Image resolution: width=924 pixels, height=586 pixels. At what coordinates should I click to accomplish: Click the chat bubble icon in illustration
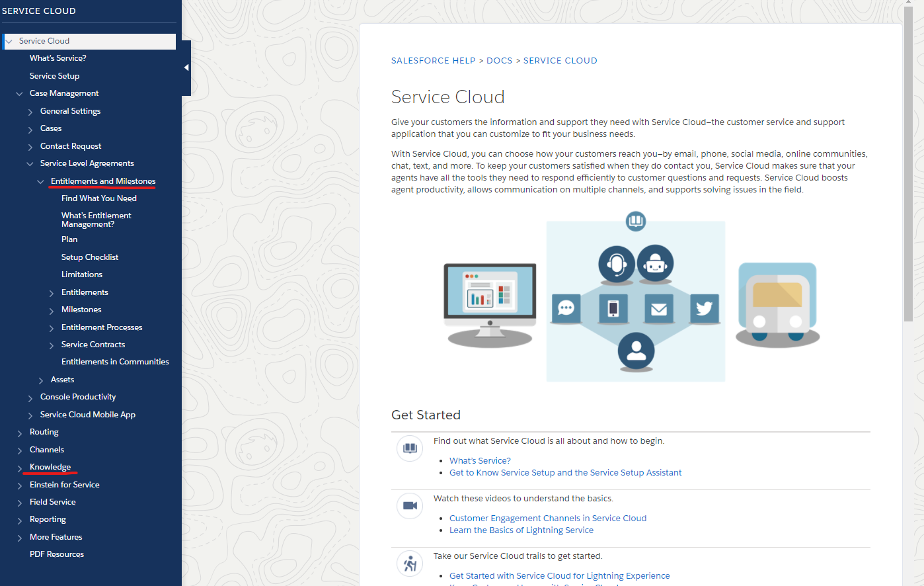(566, 308)
